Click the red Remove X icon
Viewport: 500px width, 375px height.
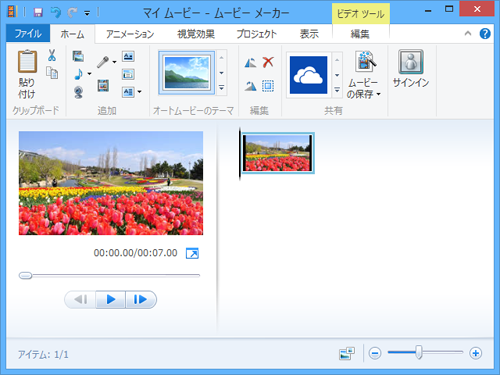[x=268, y=62]
